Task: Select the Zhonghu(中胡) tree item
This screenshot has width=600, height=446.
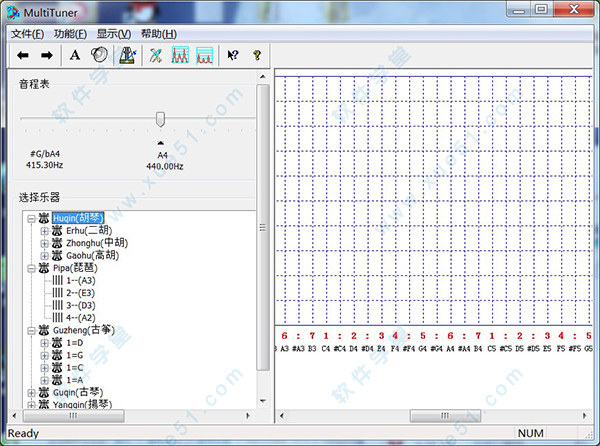Action: (97, 243)
